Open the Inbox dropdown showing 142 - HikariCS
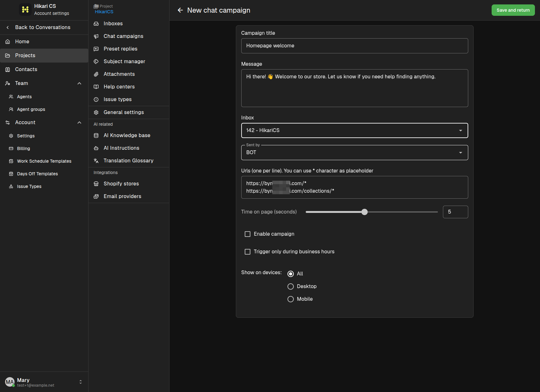Viewport: 540px width, 392px height. 354,130
